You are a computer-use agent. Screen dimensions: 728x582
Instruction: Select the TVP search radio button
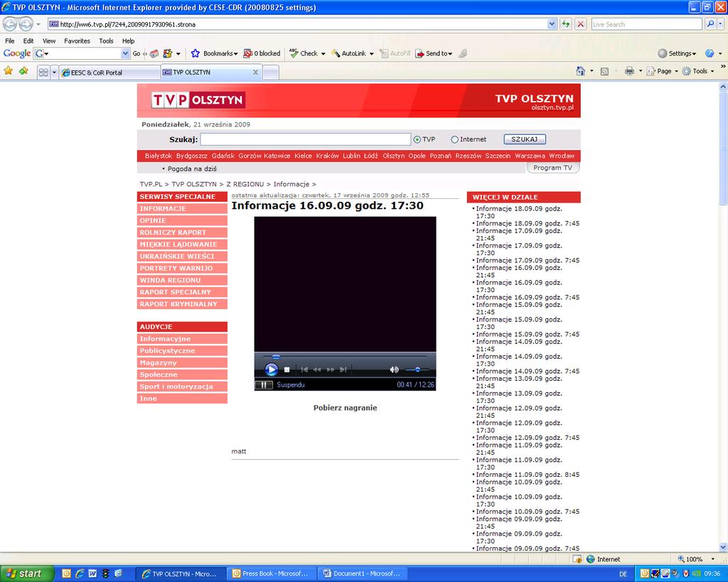(417, 139)
